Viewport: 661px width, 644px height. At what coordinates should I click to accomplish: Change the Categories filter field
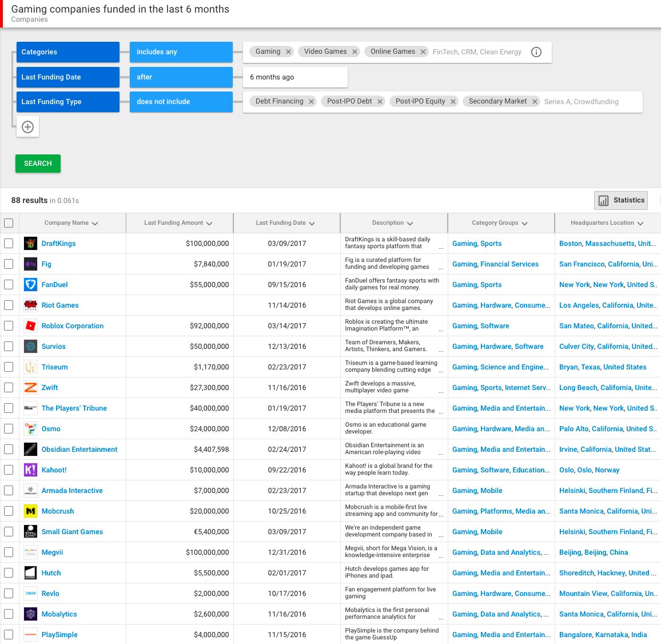click(68, 52)
